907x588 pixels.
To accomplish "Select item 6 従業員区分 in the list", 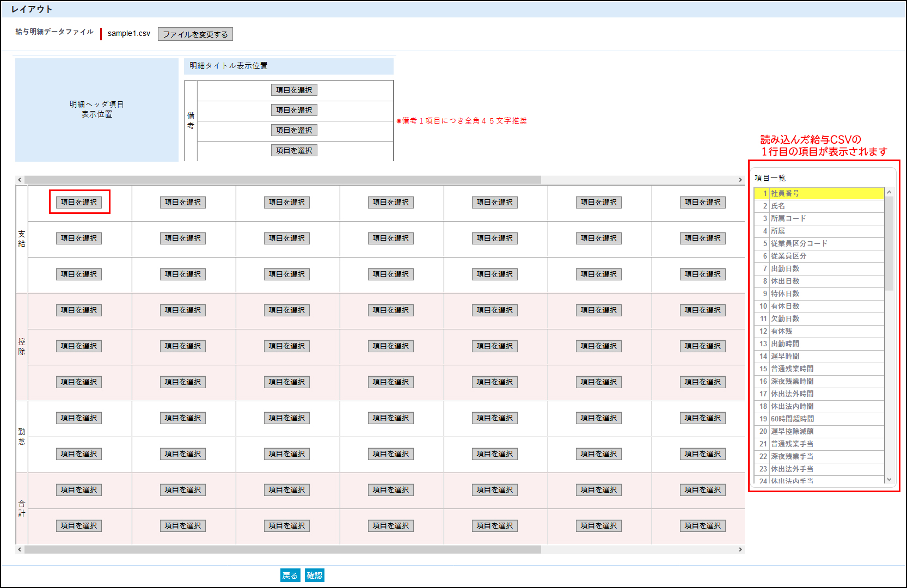I will click(x=819, y=256).
